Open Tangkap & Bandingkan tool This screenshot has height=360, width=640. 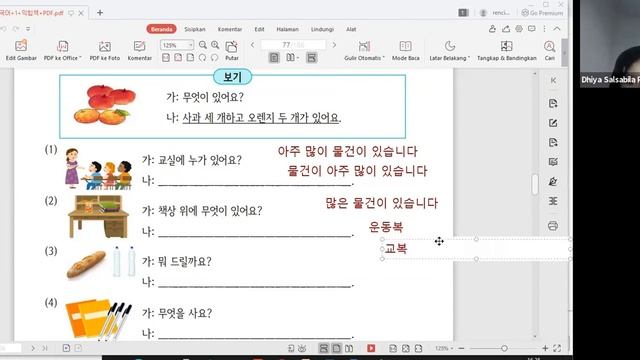click(x=507, y=51)
